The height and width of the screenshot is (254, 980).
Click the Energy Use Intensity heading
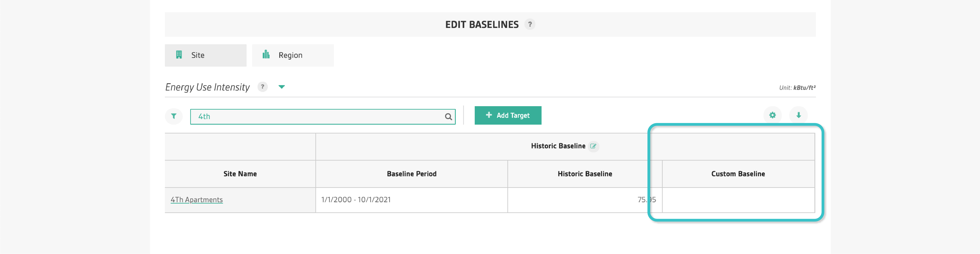tap(207, 87)
